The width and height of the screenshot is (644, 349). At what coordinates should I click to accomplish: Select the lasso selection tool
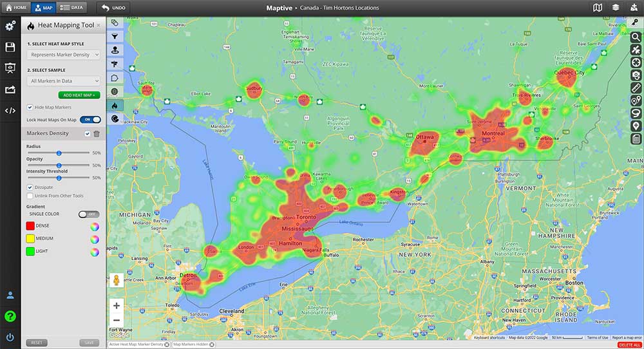click(636, 113)
